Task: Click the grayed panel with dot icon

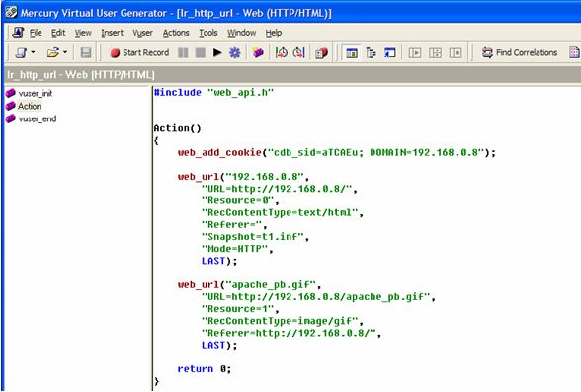Action: (x=456, y=53)
